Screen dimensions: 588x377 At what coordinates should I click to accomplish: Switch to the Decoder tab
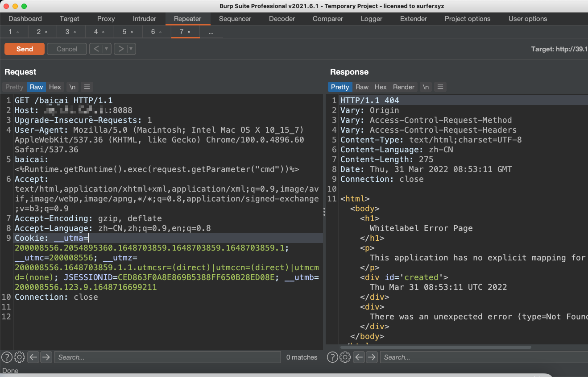point(282,19)
